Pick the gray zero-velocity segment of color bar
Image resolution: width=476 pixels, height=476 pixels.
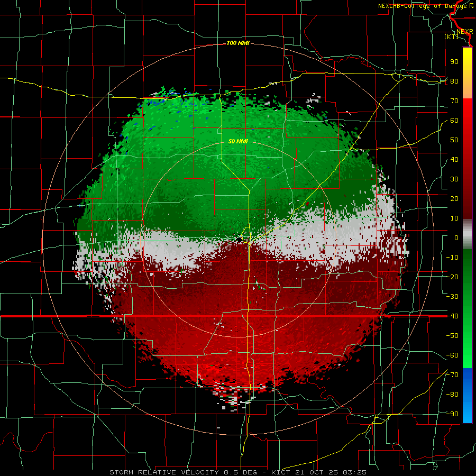point(467,234)
